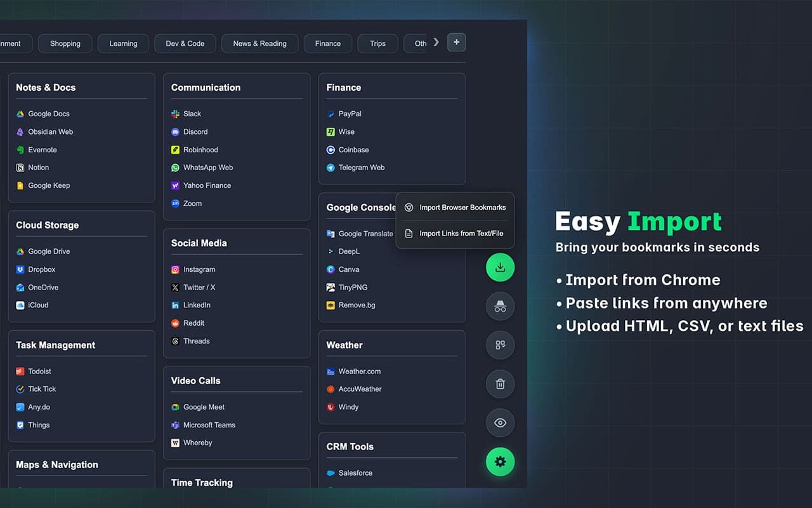Switch to the Shopping category tab

pyautogui.click(x=65, y=43)
